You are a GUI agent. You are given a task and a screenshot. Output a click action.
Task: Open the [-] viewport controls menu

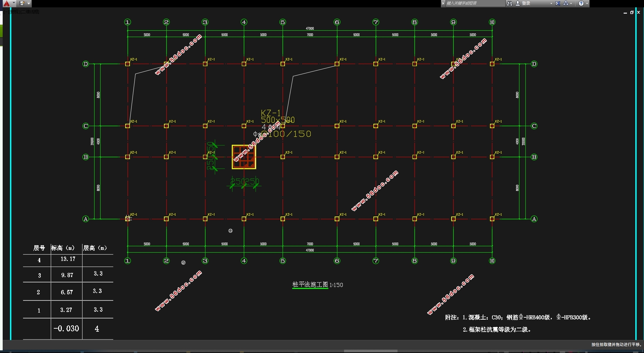point(7,12)
